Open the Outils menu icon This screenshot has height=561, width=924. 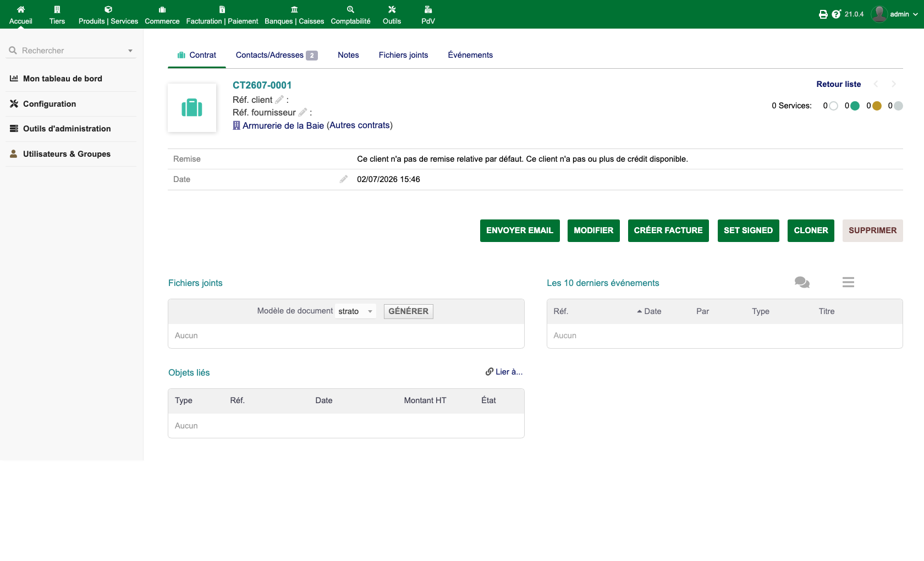click(392, 9)
